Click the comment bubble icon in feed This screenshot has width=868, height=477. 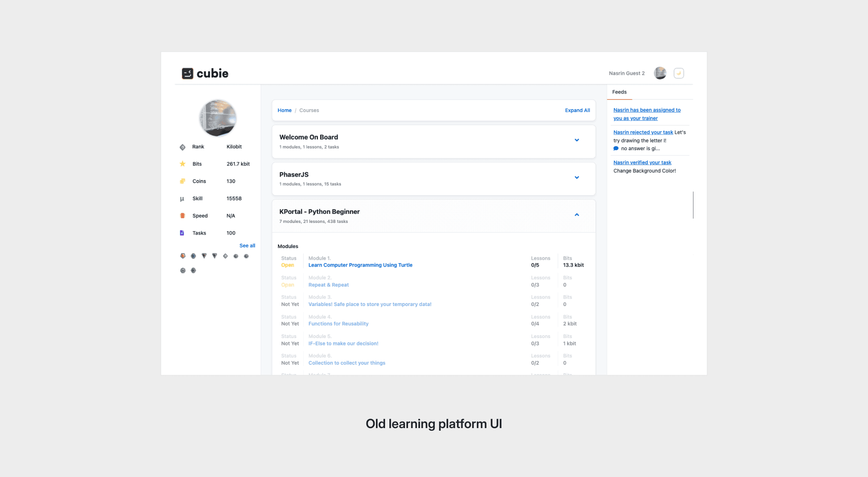[616, 148]
